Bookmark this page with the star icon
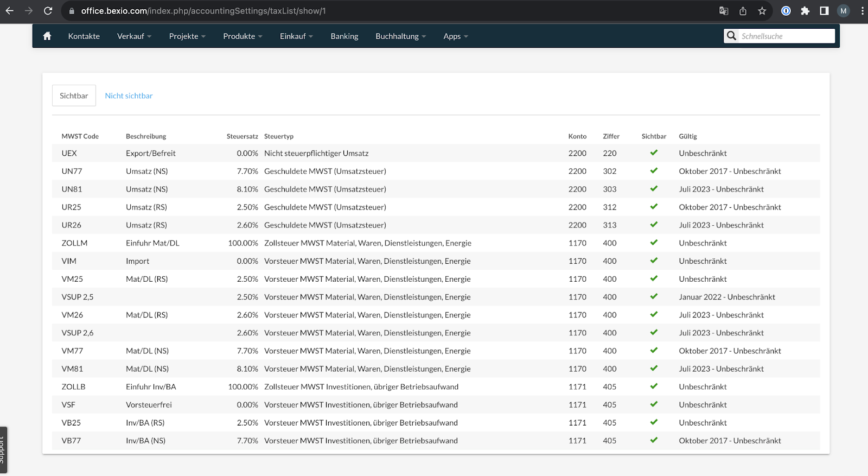The width and height of the screenshot is (868, 476). point(762,11)
